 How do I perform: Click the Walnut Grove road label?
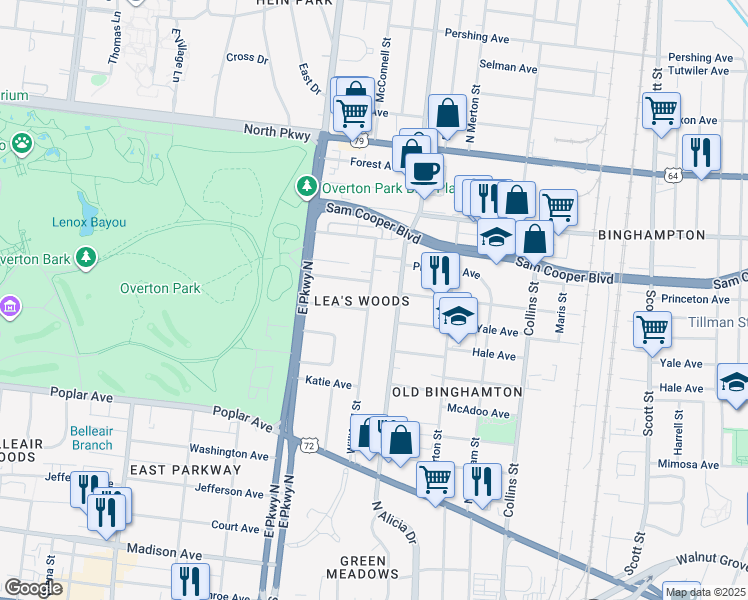(x=711, y=561)
